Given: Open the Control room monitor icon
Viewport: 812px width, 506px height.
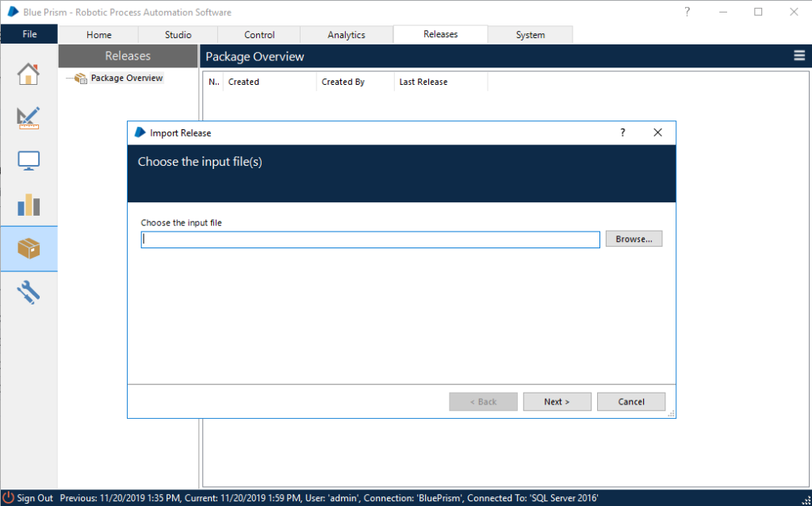Looking at the screenshot, I should tap(29, 161).
